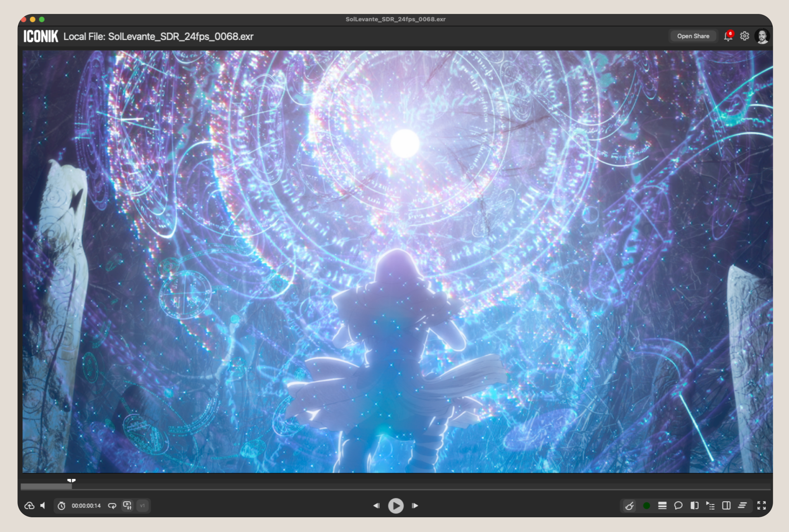789x532 pixels.
Task: Open the v1 version dropdown
Action: [142, 506]
